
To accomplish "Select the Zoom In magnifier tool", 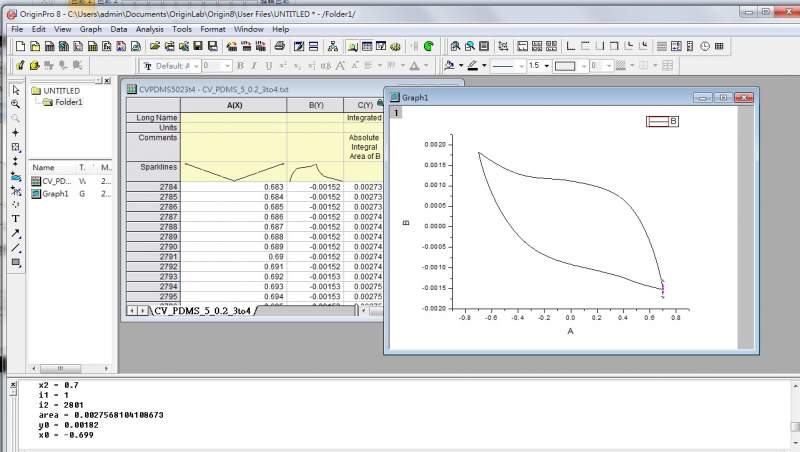I will pos(16,104).
